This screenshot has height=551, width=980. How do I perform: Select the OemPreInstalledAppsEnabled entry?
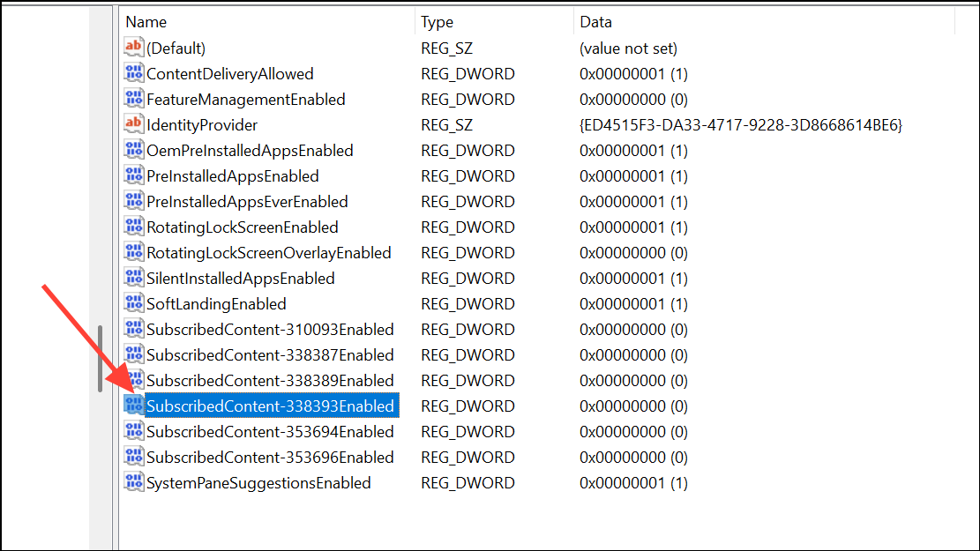pyautogui.click(x=250, y=151)
